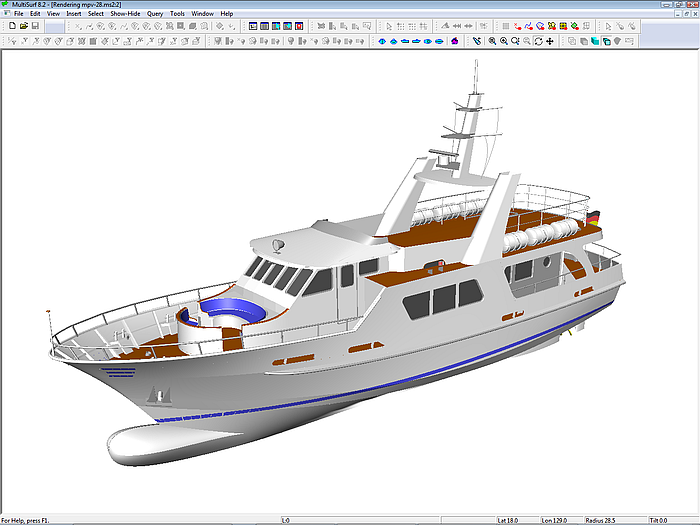Click the German flag at the stern

[594, 216]
